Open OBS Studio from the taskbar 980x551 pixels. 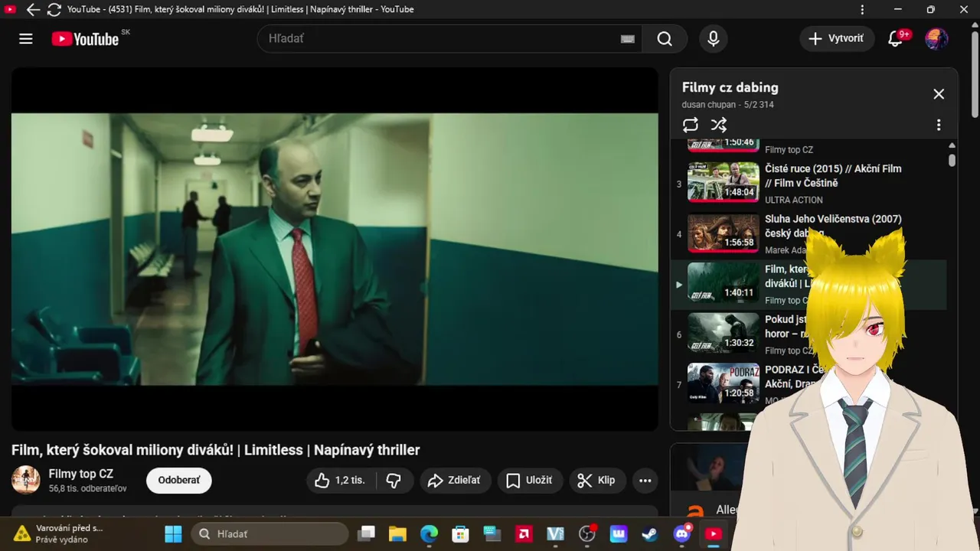pos(587,533)
